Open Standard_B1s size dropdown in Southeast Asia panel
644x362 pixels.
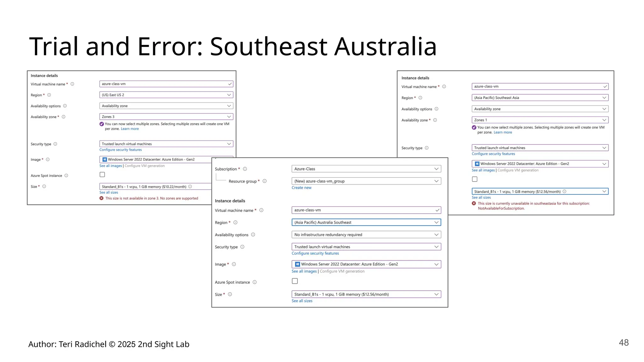point(540,191)
